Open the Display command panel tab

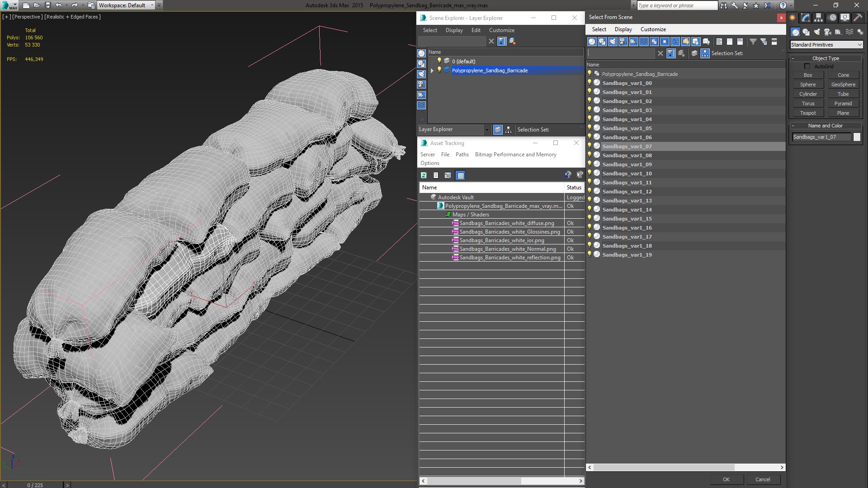844,18
